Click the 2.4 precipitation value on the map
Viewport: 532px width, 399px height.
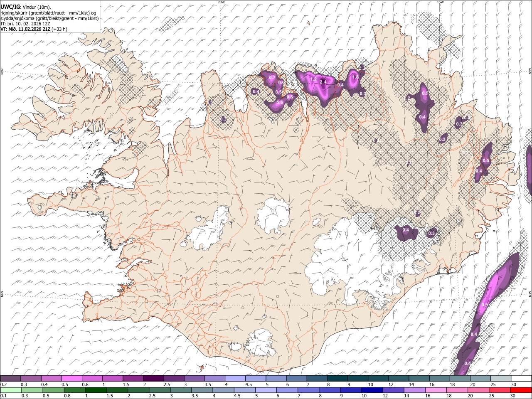click(323, 82)
